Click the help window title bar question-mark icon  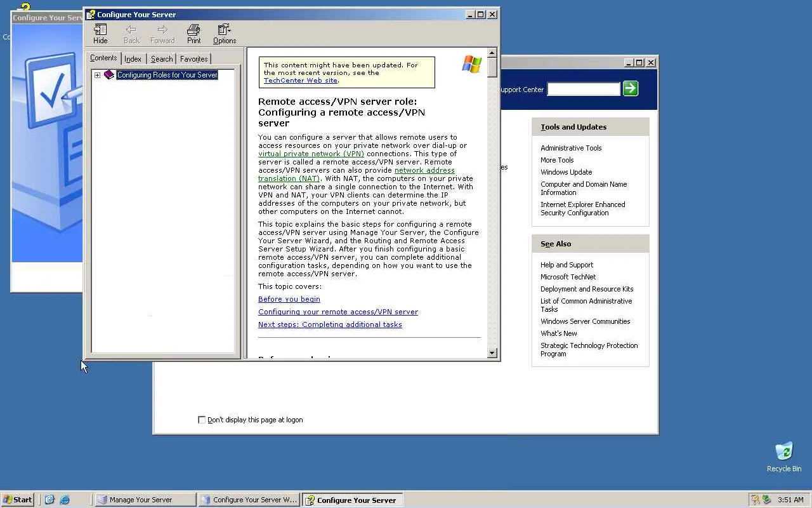[91, 14]
